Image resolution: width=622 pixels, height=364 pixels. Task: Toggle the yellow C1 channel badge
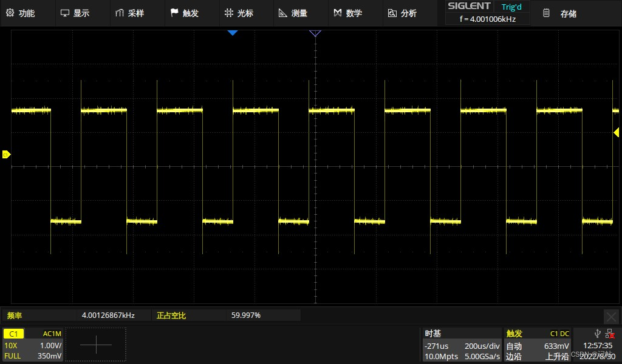click(x=13, y=334)
